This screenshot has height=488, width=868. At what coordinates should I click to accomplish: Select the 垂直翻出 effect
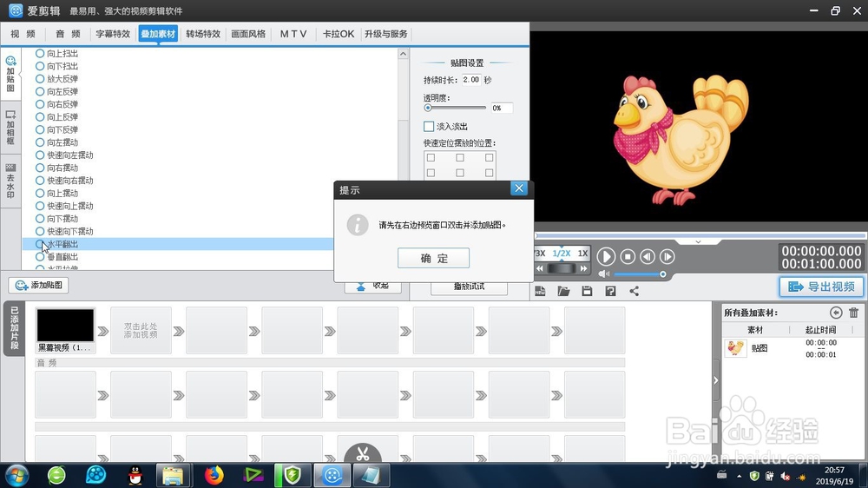coord(56,256)
